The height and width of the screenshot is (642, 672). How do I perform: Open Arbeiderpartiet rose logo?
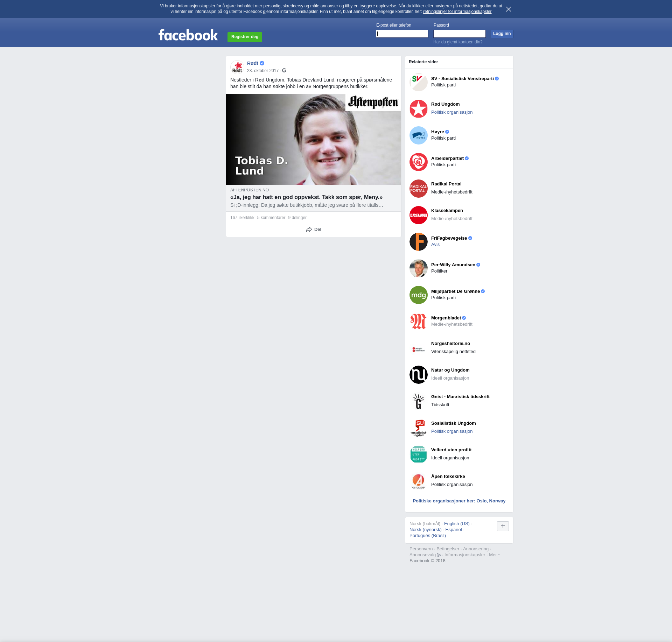[419, 162]
